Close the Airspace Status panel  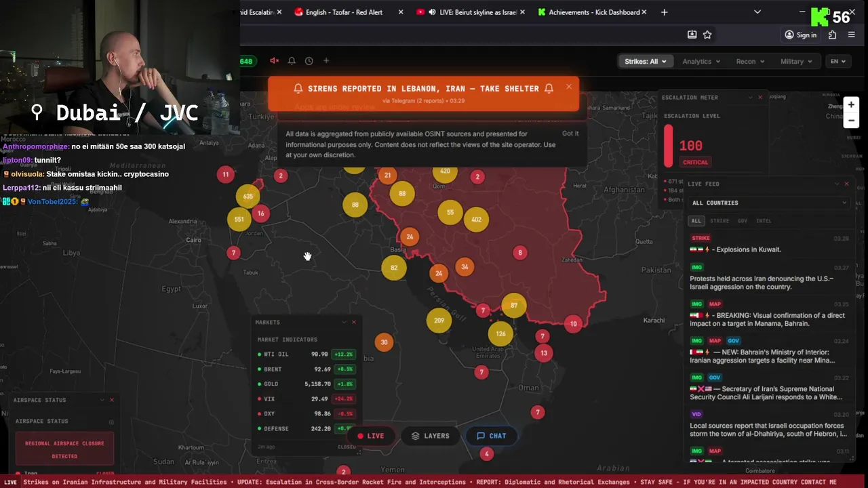click(112, 400)
